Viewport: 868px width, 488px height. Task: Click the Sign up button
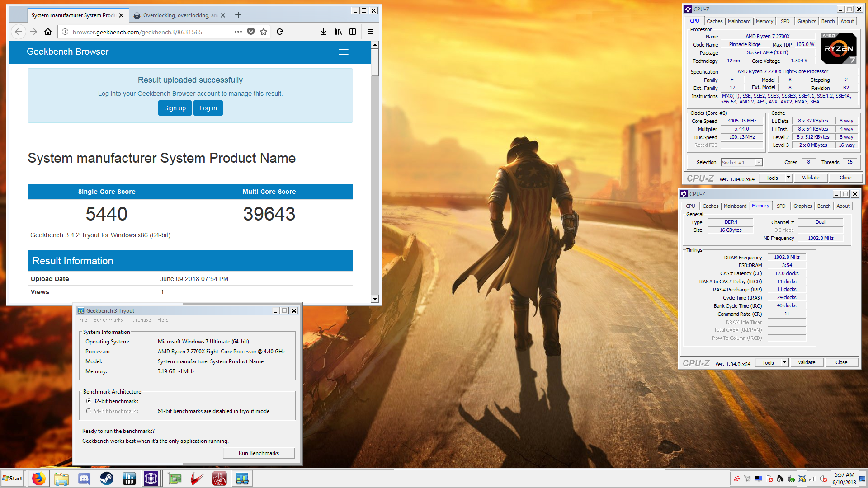175,108
